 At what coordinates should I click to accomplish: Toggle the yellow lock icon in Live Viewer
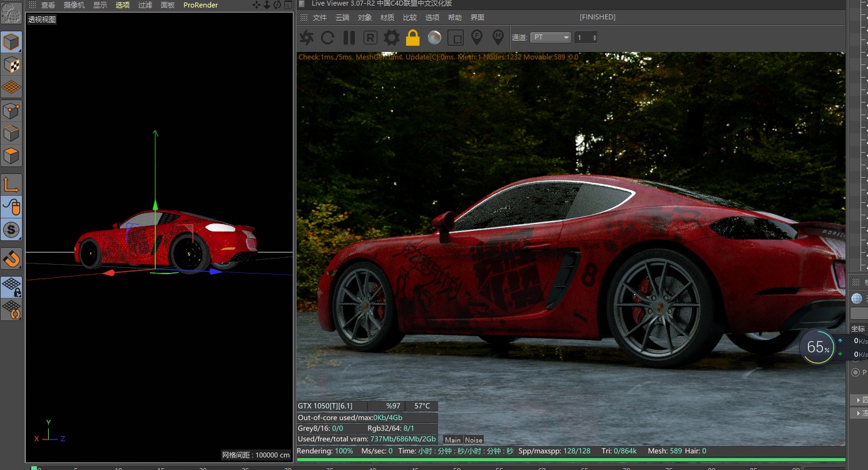413,38
